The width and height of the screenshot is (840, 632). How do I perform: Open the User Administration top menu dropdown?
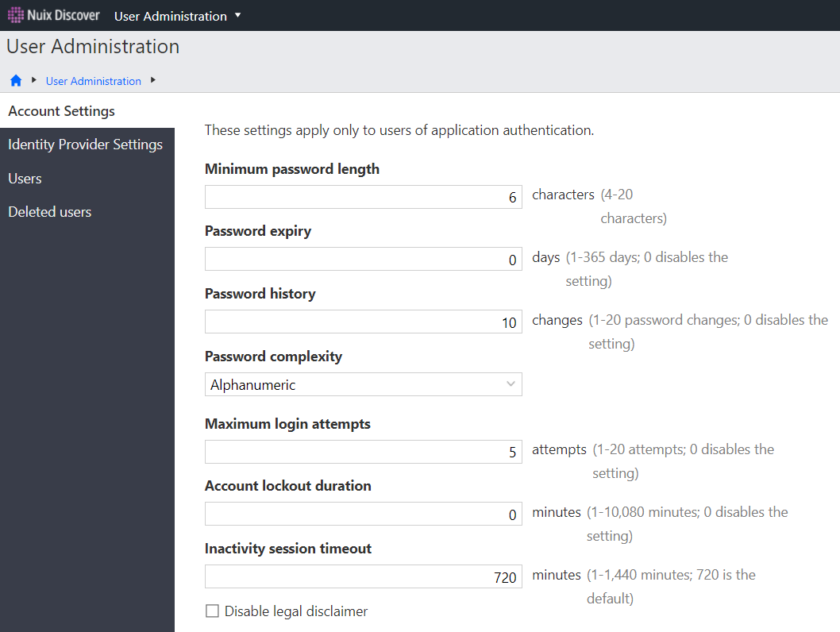pyautogui.click(x=178, y=16)
